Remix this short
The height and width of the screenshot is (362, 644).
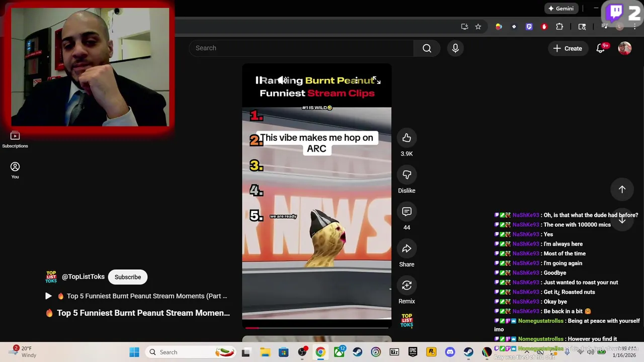click(x=407, y=286)
